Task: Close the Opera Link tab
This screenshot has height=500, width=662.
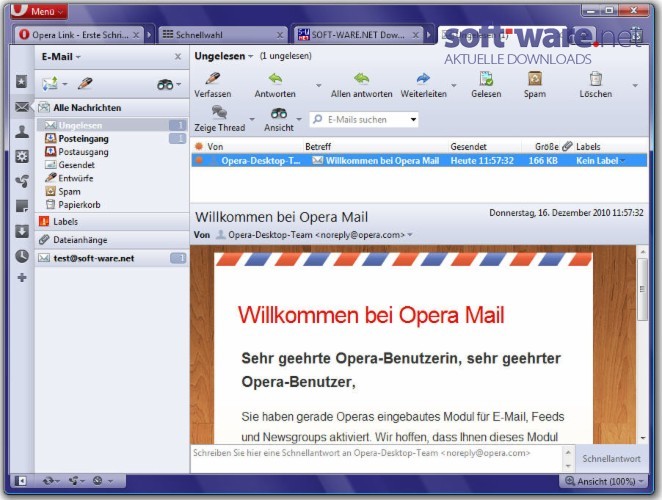Action: [136, 35]
